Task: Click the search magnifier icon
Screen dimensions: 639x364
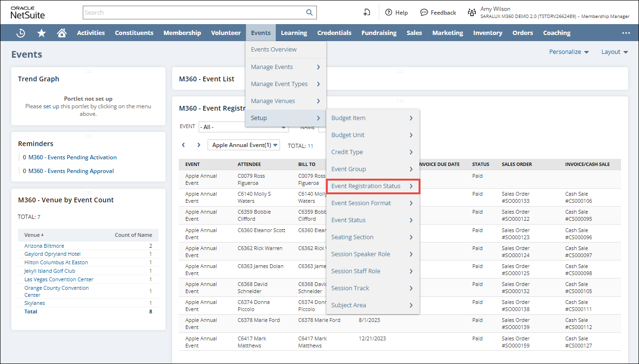Action: pos(309,13)
